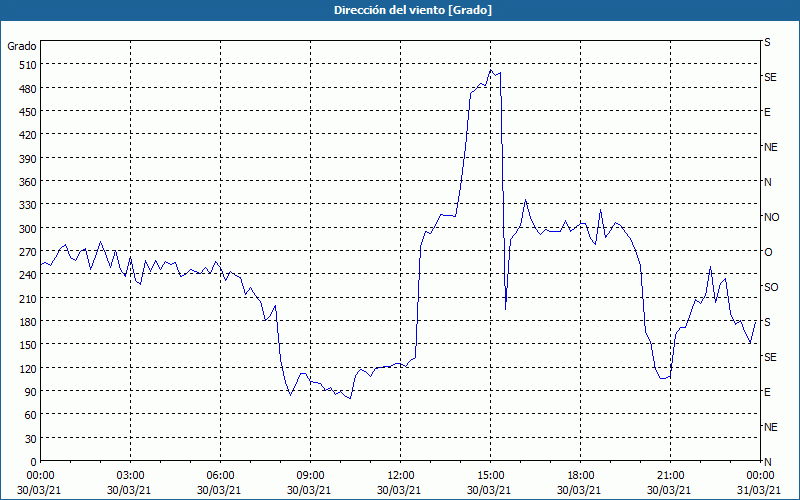
Task: Select the 90 degree axis label
Action: [x=31, y=392]
